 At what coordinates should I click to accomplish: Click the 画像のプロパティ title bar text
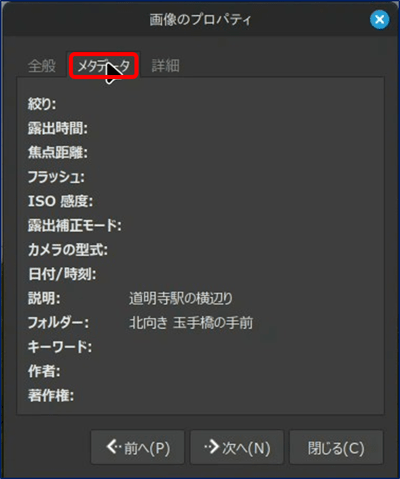[200, 20]
